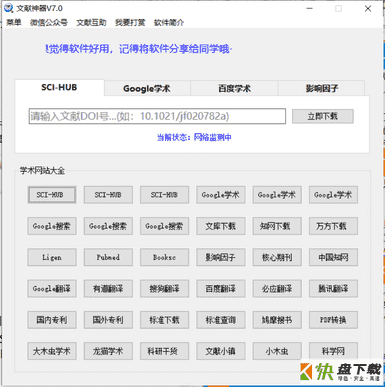Screen dimensions: 385x387
Task: Launch Google翻译 button
Action: pos(52,289)
